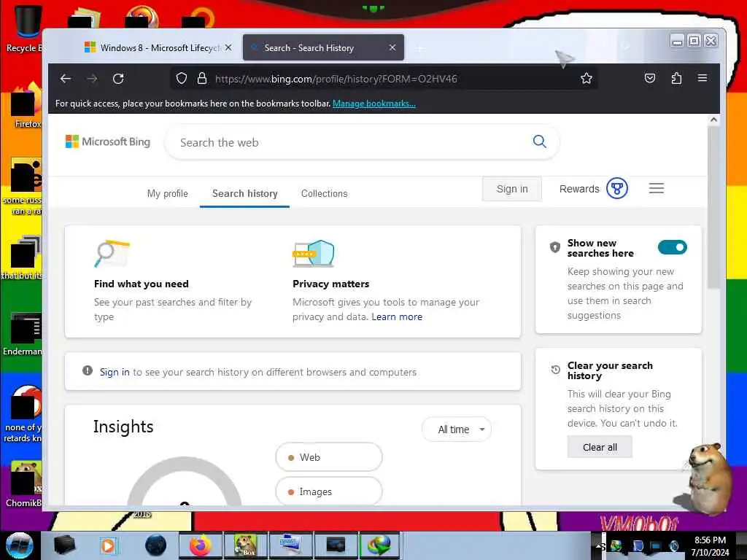Viewport: 747px width, 560px height.
Task: Toggle Show new searches here switch
Action: (672, 247)
